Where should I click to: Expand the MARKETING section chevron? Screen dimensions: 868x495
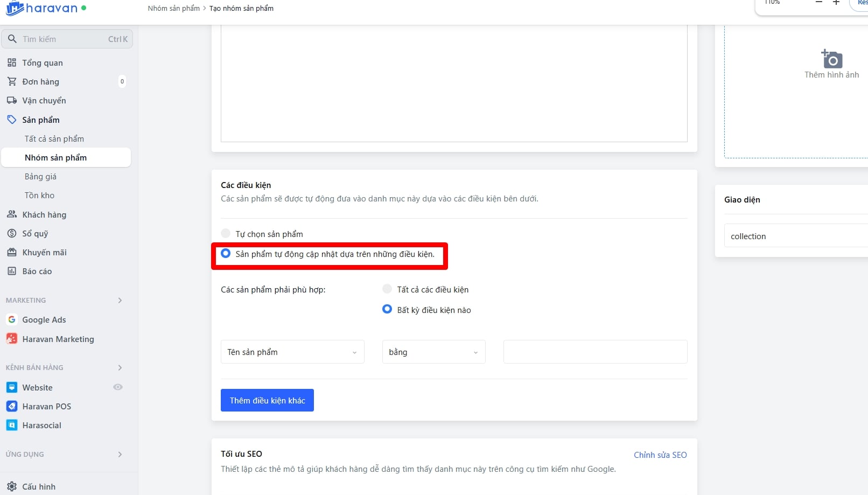click(120, 300)
